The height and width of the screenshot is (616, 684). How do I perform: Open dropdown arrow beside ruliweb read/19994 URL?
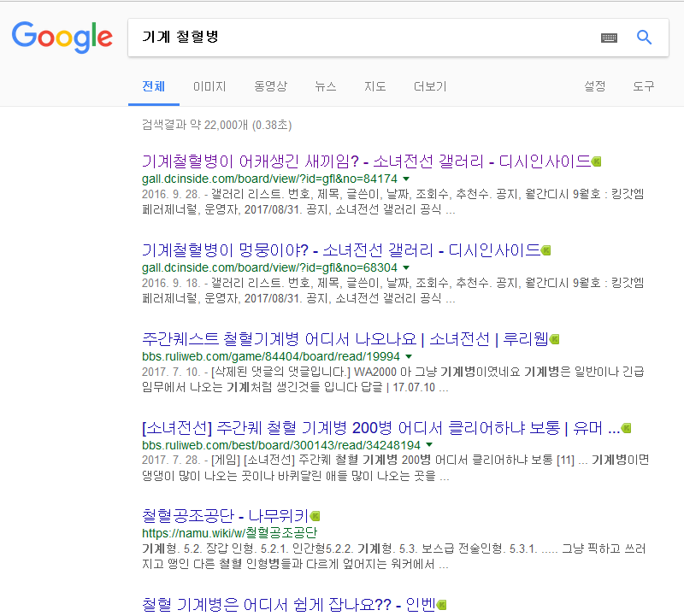pyautogui.click(x=409, y=356)
